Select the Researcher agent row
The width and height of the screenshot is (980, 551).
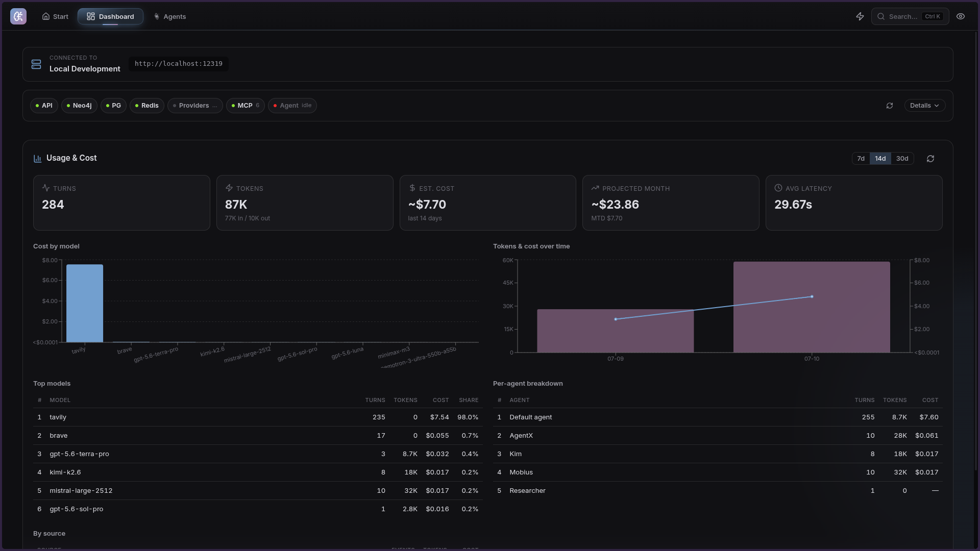pos(718,491)
